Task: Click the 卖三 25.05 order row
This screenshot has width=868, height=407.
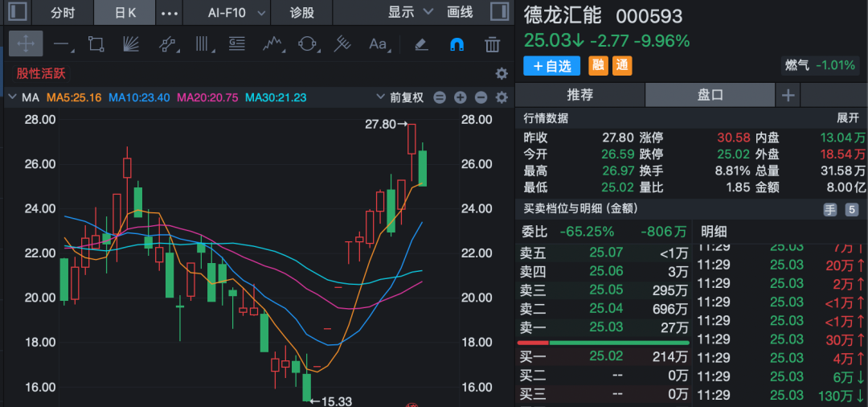Action: (x=604, y=290)
